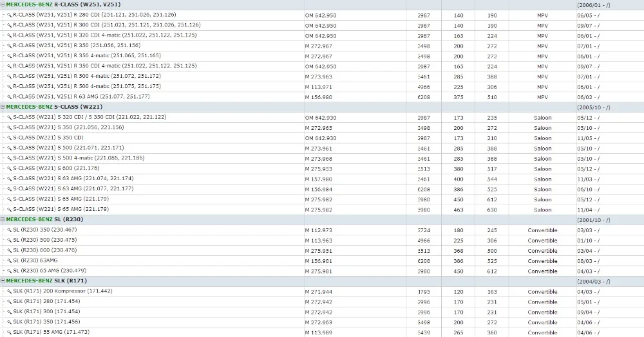
Task: Click engine code M 273.963
Action: click(318, 77)
